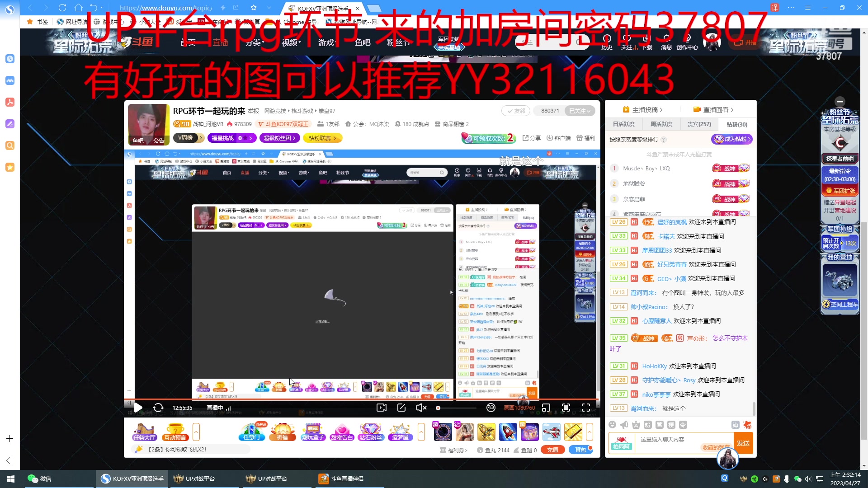Click the play button on video player
This screenshot has width=868, height=488.
pyautogui.click(x=138, y=408)
